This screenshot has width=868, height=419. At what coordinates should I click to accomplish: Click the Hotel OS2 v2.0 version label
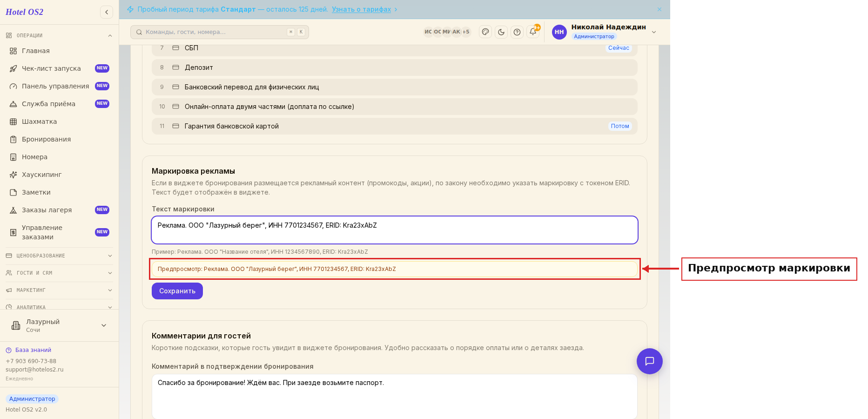click(x=26, y=410)
